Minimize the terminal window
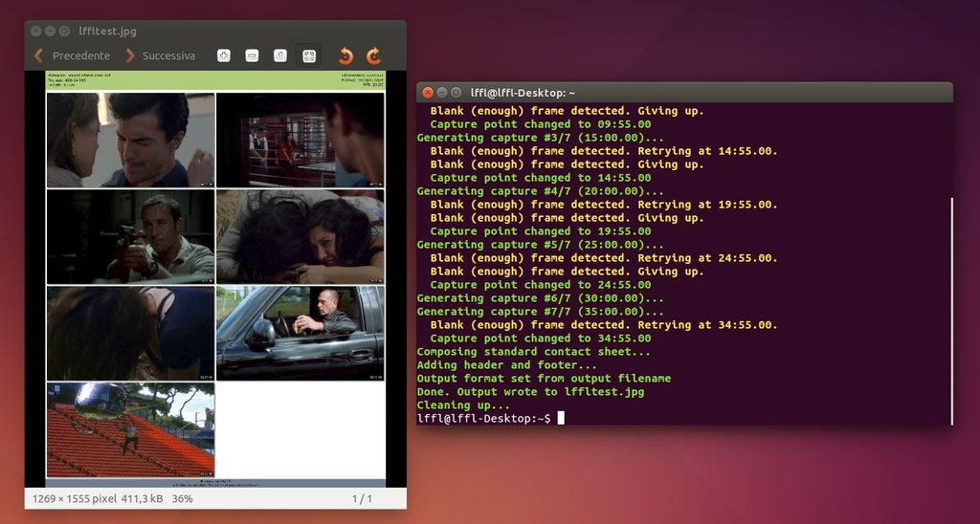Viewport: 980px width, 524px height. (x=442, y=93)
